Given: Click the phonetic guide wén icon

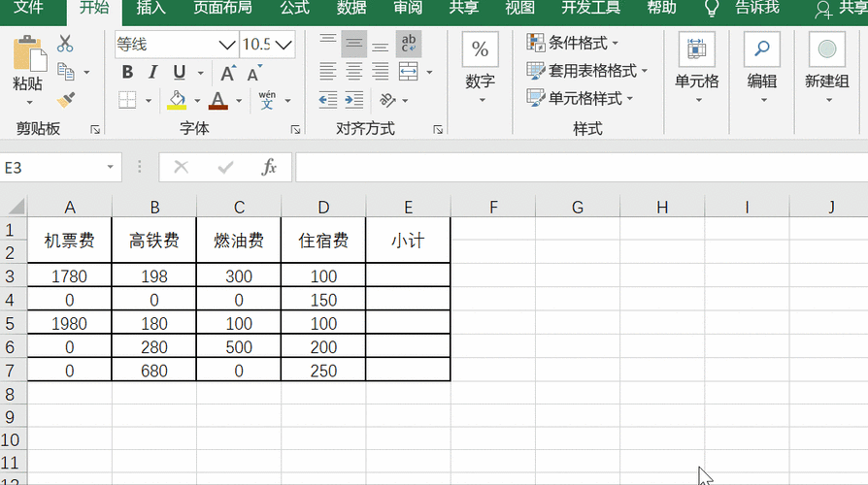Looking at the screenshot, I should (x=267, y=100).
